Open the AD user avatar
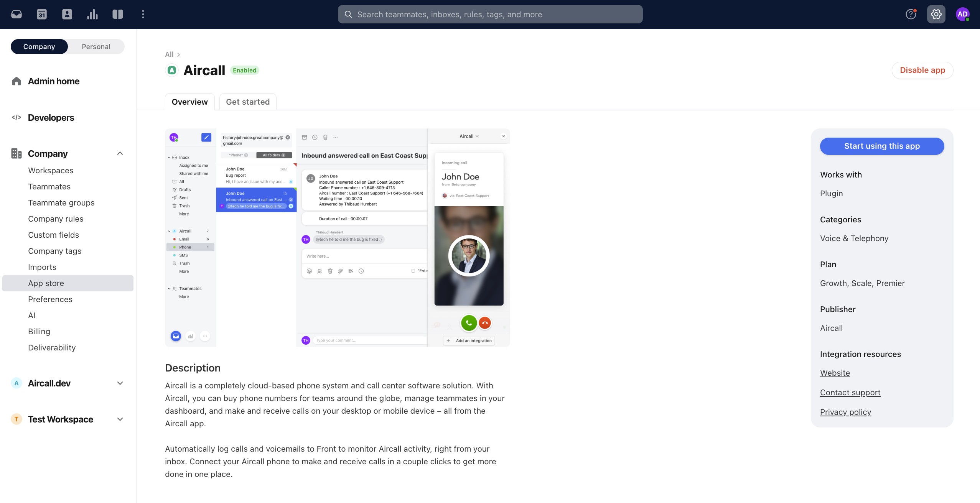Viewport: 980px width, 503px height. pos(962,15)
